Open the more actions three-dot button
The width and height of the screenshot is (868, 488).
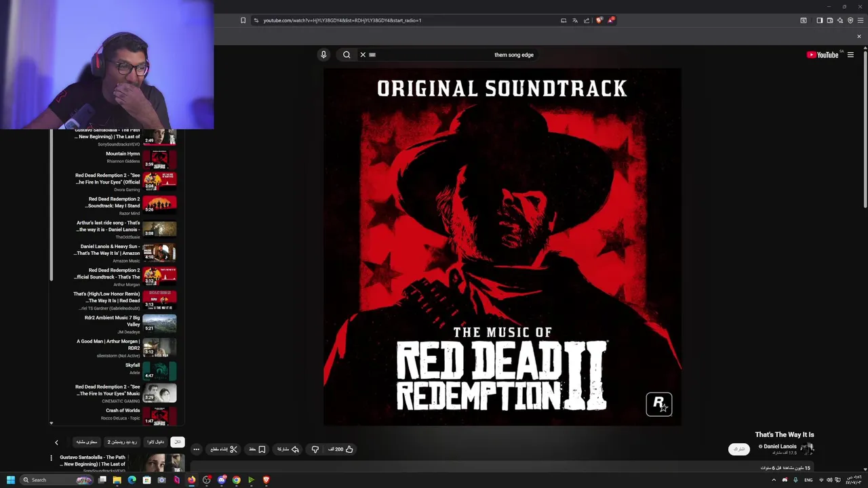tap(196, 449)
